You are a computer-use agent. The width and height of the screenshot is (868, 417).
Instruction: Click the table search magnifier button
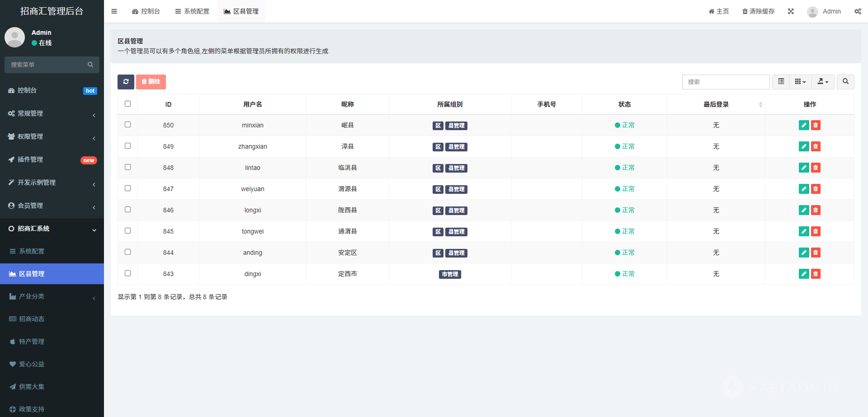pos(845,82)
